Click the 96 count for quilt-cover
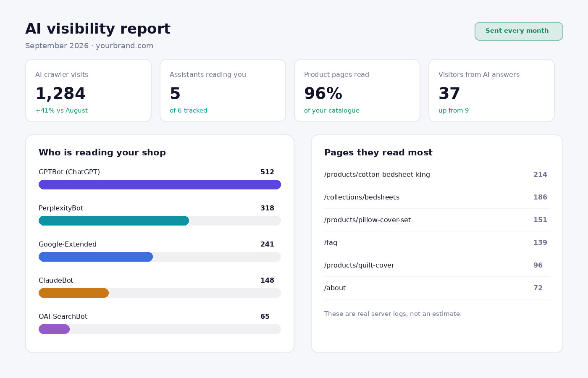This screenshot has width=588, height=378. tap(538, 265)
